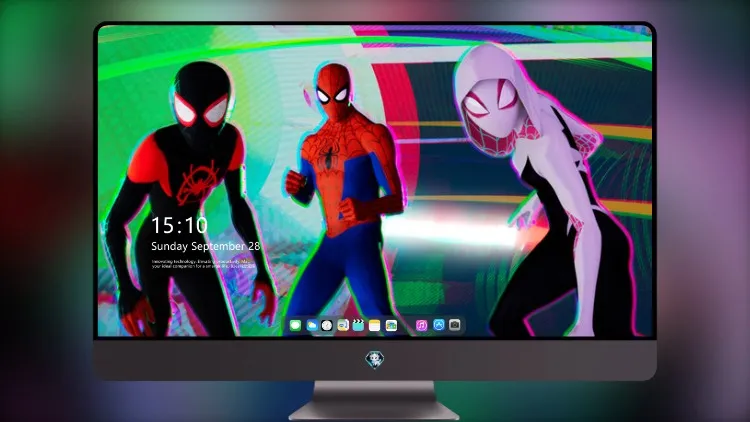Open the green Messages app in dock

pos(295,325)
